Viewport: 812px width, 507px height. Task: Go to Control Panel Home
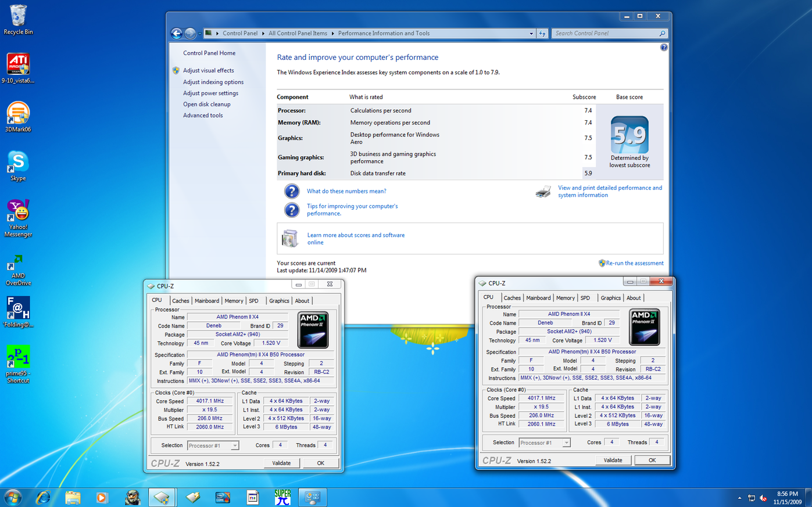(x=209, y=53)
